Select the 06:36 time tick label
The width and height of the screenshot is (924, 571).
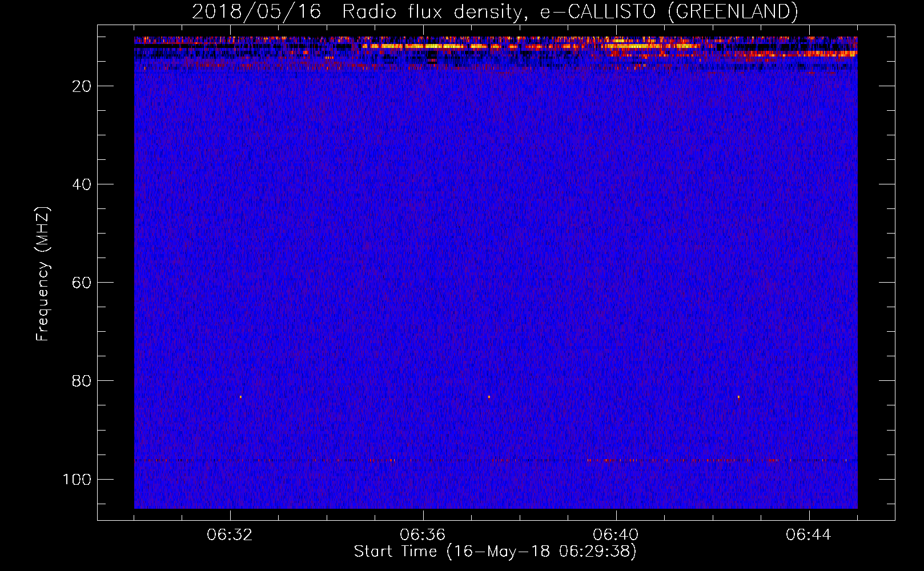tap(423, 535)
